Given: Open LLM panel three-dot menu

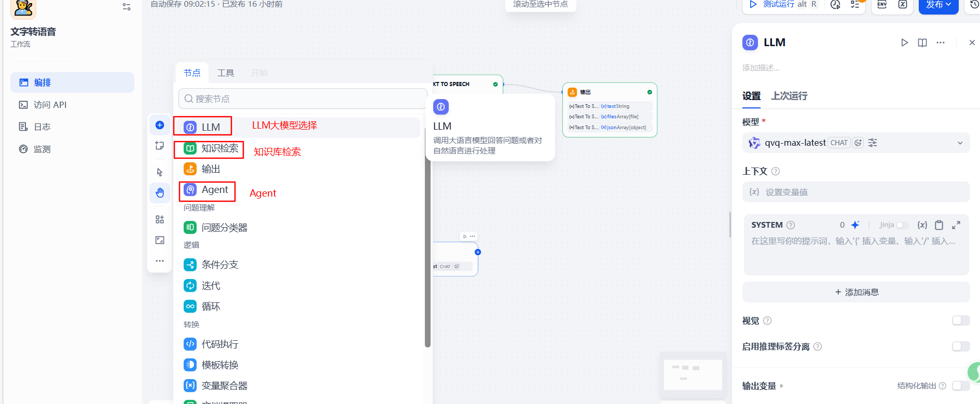Looking at the screenshot, I should 941,43.
